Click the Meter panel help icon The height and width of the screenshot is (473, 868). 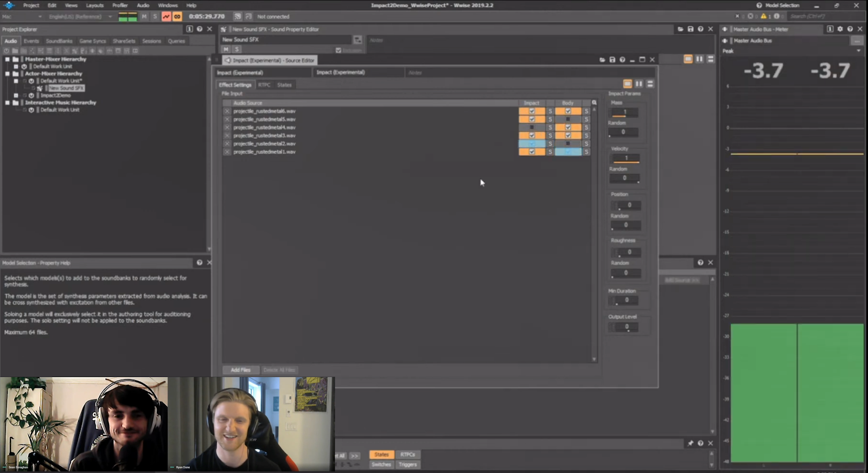(x=850, y=29)
